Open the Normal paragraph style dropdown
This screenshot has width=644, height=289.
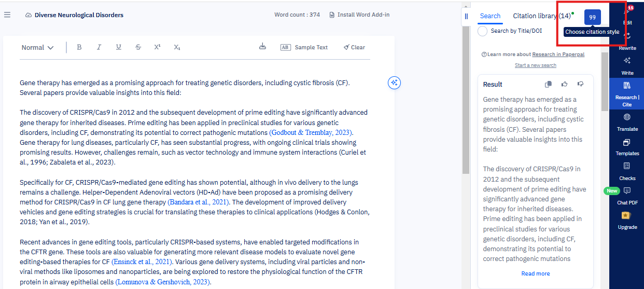(37, 47)
